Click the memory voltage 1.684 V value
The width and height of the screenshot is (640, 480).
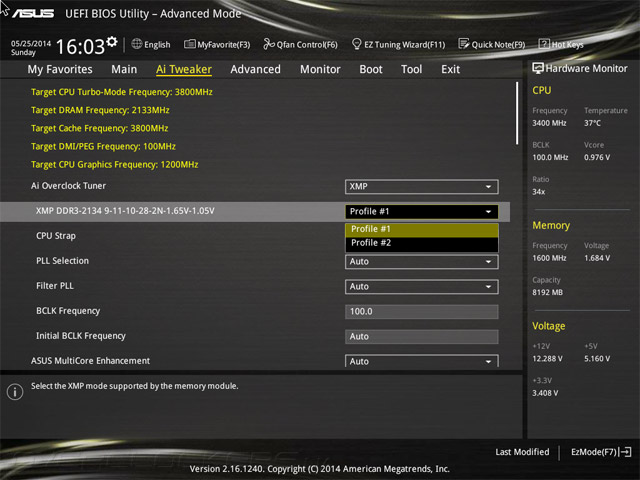pyautogui.click(x=597, y=258)
